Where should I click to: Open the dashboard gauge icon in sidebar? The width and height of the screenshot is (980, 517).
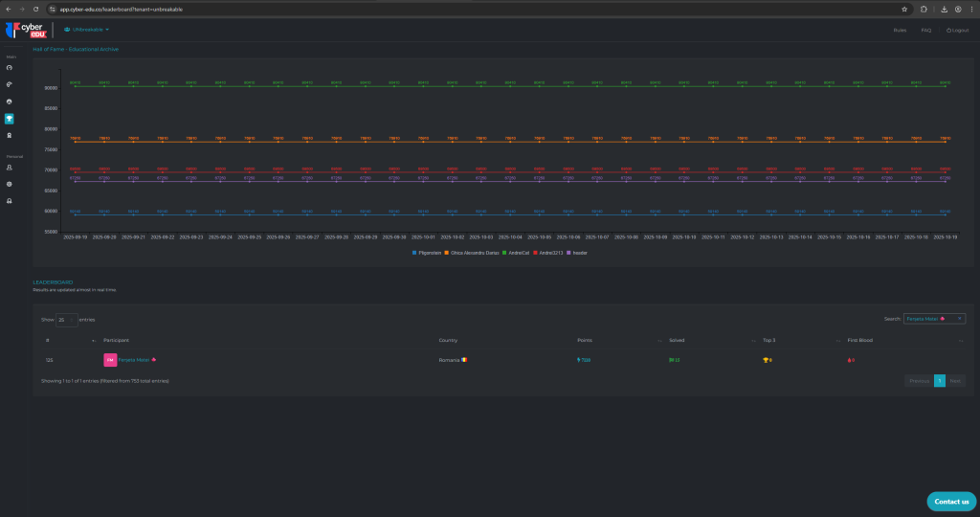pyautogui.click(x=10, y=68)
